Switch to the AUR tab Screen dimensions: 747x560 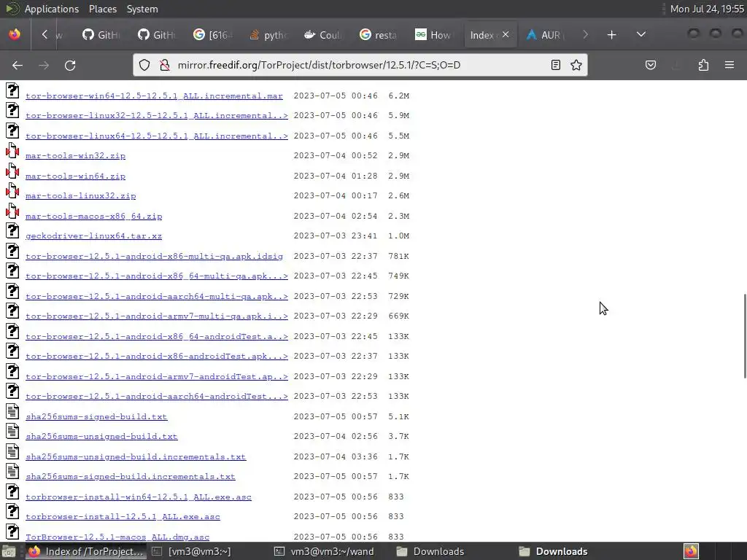[x=546, y=35]
